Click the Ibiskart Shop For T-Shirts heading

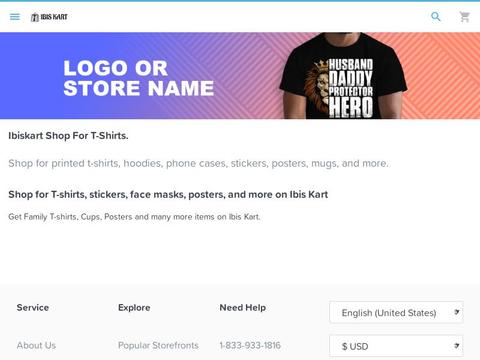pos(68,136)
